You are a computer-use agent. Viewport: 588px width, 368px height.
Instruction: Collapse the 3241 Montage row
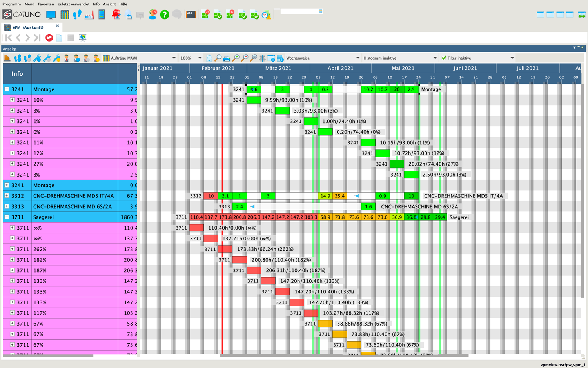(x=7, y=89)
